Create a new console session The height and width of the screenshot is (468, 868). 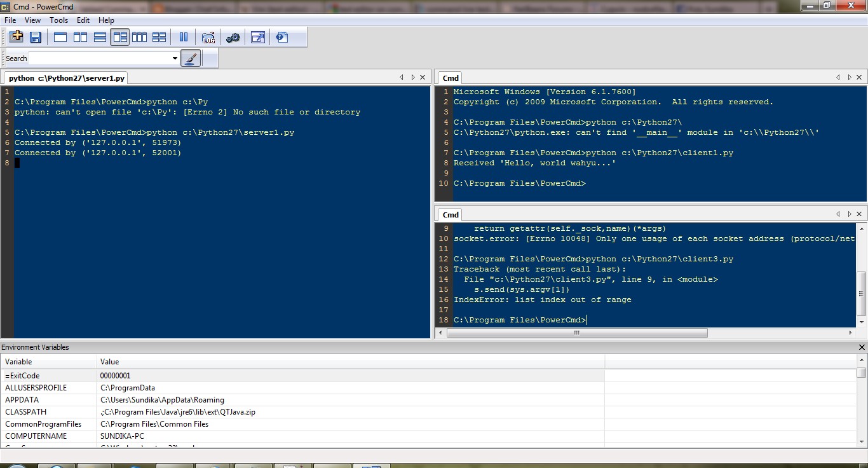tap(16, 37)
